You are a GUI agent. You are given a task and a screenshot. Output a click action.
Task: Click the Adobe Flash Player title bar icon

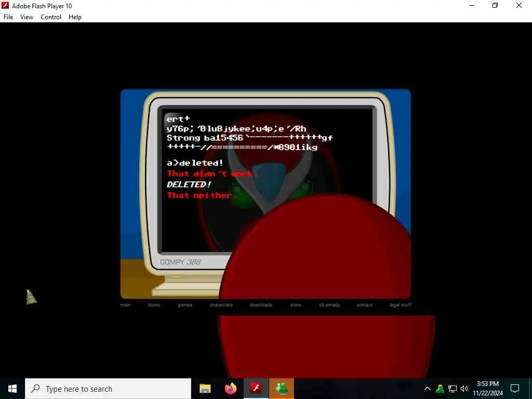click(5, 5)
